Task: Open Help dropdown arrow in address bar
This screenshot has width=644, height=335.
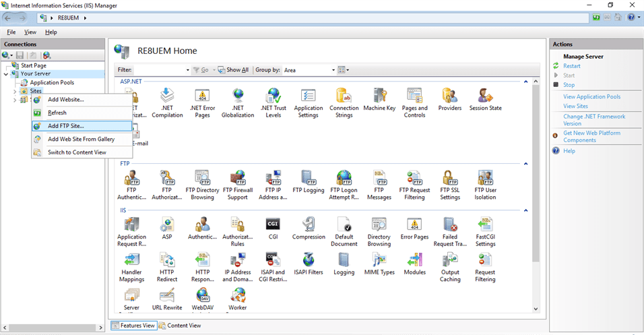Action: [x=639, y=18]
